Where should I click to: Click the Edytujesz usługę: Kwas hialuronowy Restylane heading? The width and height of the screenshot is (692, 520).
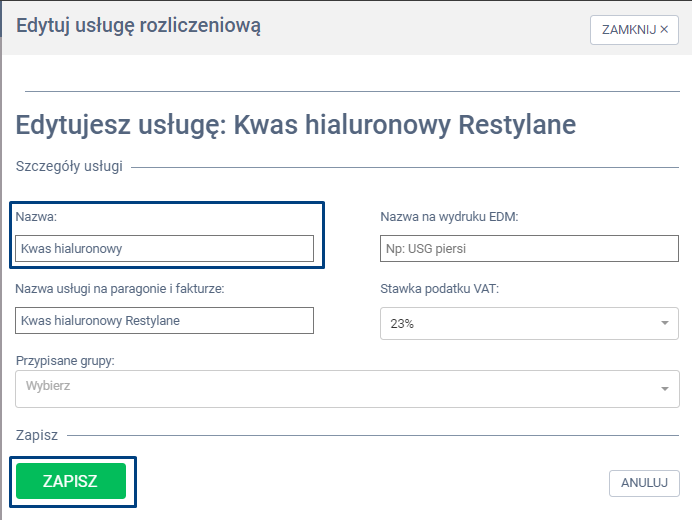(295, 125)
